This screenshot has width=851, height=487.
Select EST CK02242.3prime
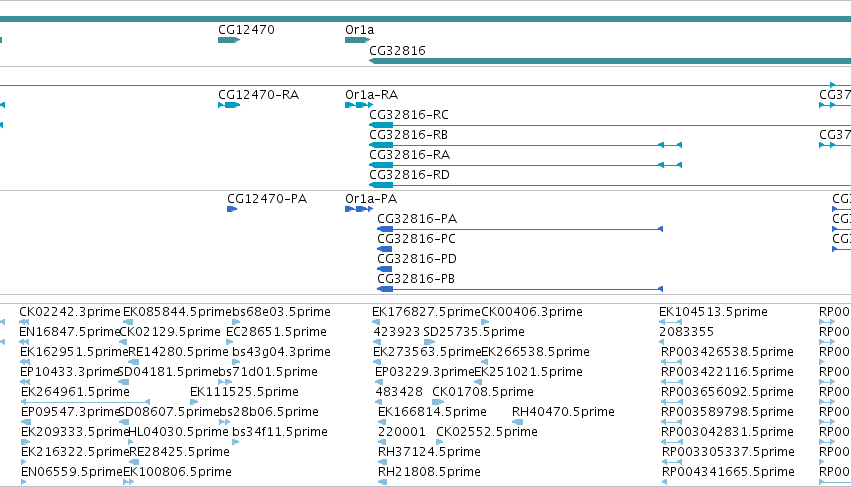point(70,312)
